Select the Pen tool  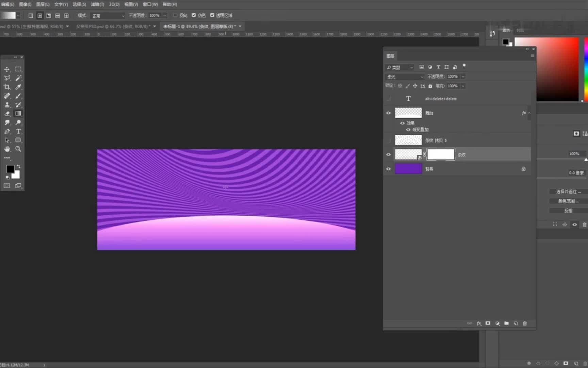(x=7, y=131)
